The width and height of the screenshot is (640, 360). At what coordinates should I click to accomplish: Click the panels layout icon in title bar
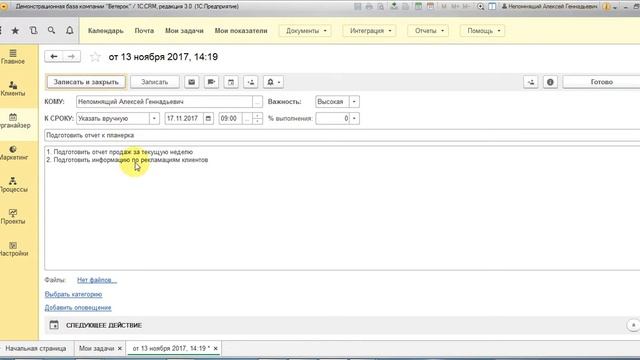tap(492, 7)
